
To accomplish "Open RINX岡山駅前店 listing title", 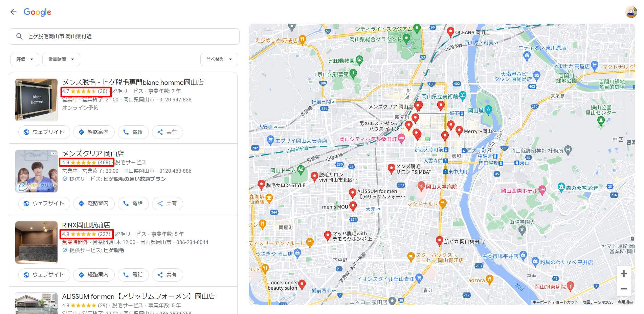I will pyautogui.click(x=86, y=225).
